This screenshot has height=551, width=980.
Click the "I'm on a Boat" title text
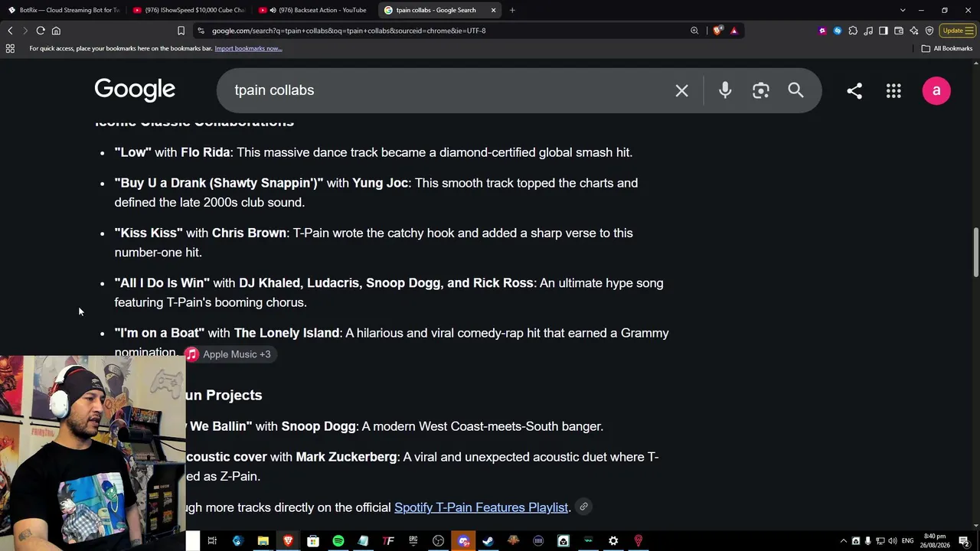click(x=159, y=333)
